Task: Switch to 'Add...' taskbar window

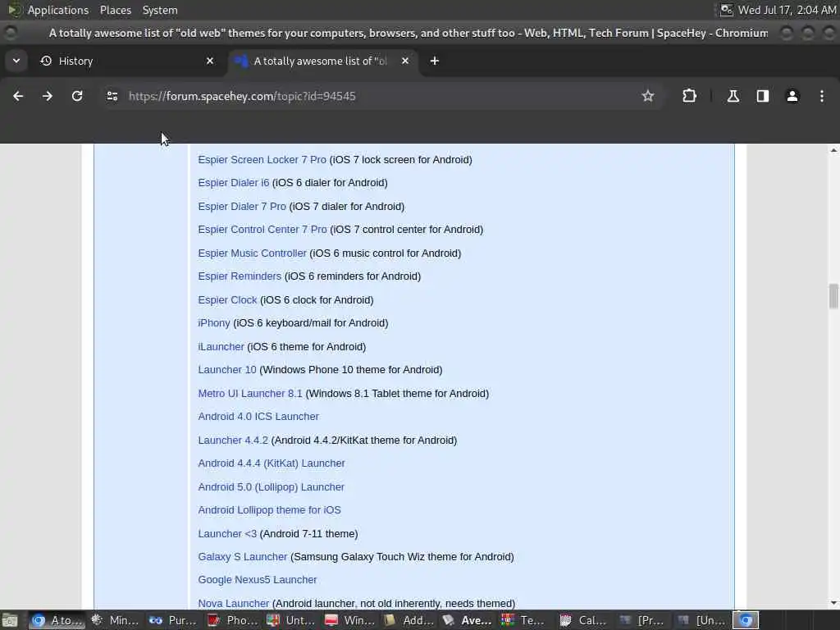Action: click(x=409, y=620)
